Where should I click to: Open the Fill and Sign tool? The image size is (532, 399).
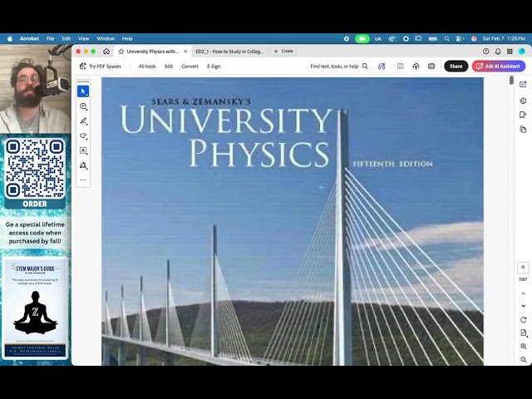click(x=83, y=165)
